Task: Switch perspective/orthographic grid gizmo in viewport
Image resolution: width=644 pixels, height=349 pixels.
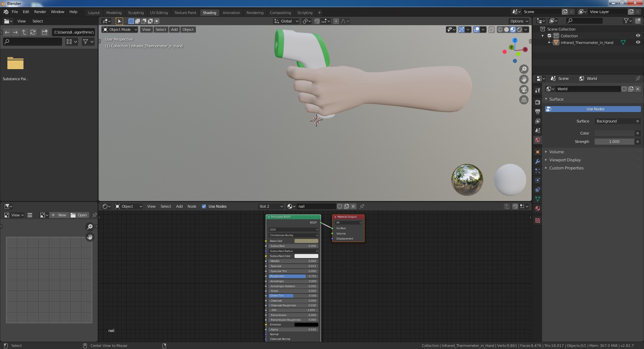Action: pyautogui.click(x=524, y=100)
